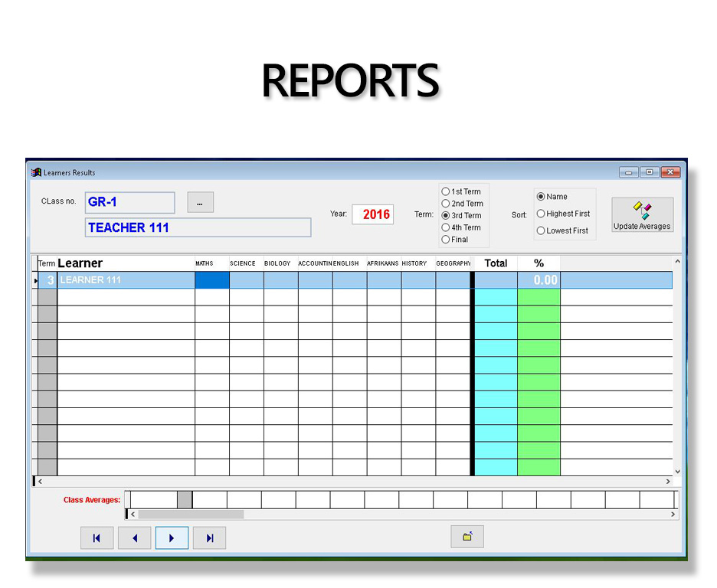Click the Class Averages horizontal scrollbar thumb
The width and height of the screenshot is (717, 588).
191,514
